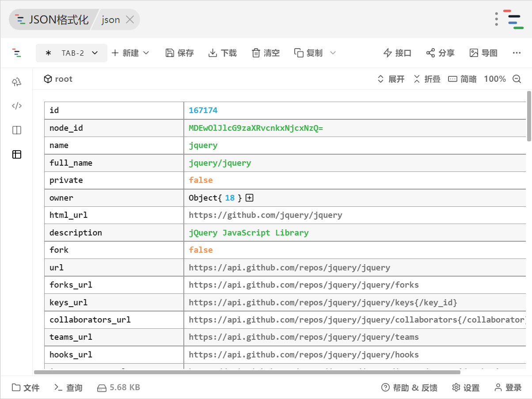Image resolution: width=532 pixels, height=399 pixels.
Task: Select the node_id value string
Action: point(256,128)
